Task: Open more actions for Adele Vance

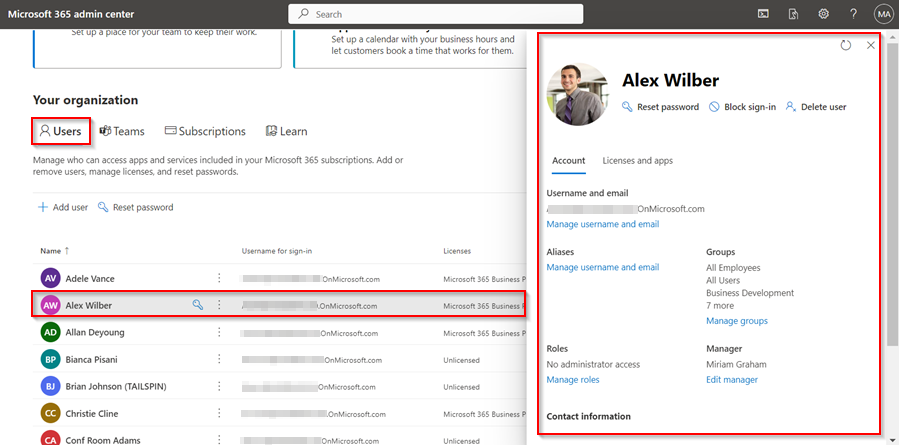Action: coord(219,278)
